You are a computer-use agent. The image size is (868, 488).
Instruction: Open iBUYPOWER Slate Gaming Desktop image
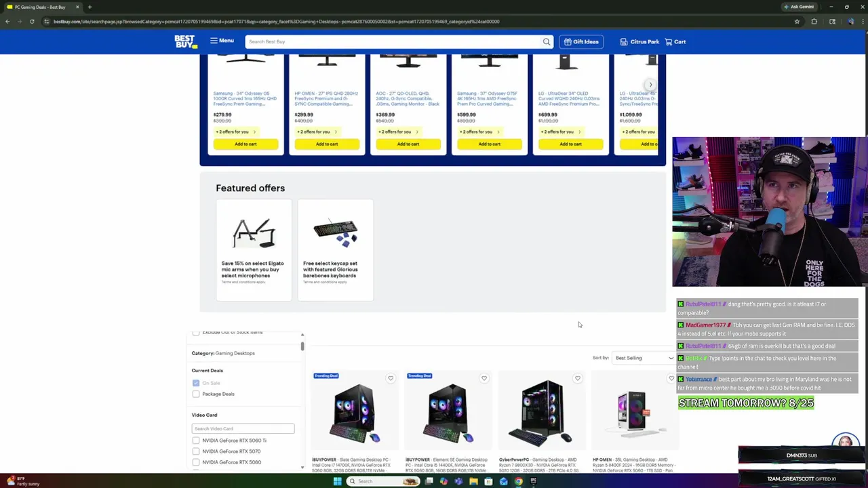pos(354,413)
